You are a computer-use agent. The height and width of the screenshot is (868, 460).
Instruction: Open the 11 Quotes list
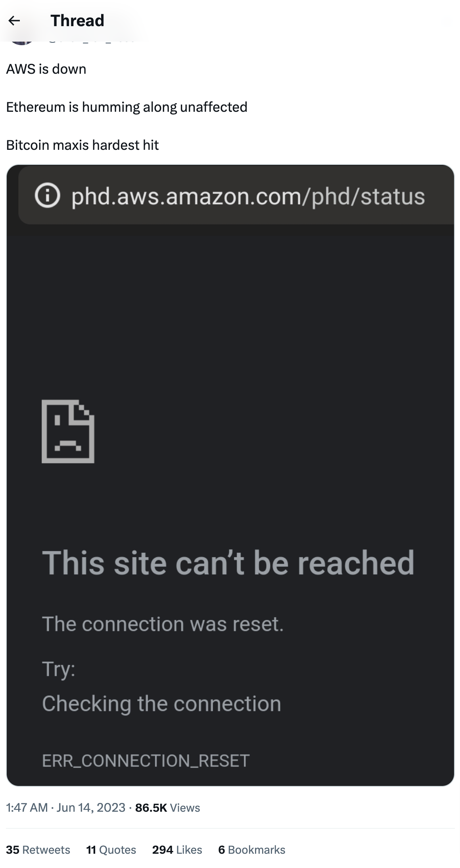click(111, 850)
